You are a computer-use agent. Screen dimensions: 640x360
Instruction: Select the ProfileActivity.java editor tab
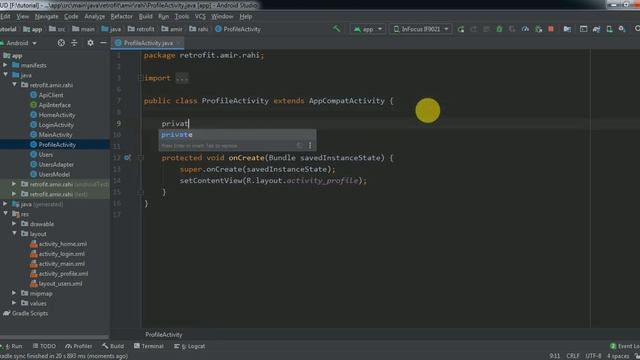148,43
